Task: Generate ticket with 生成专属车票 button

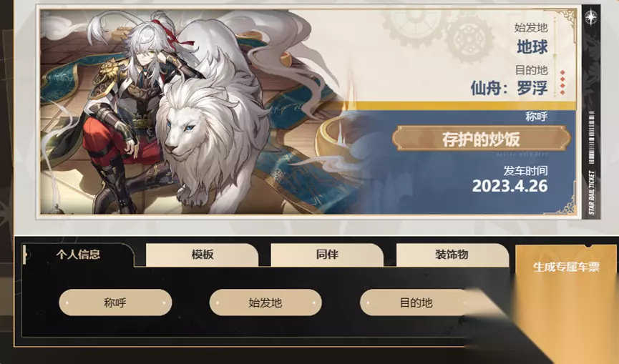Action: (x=566, y=267)
